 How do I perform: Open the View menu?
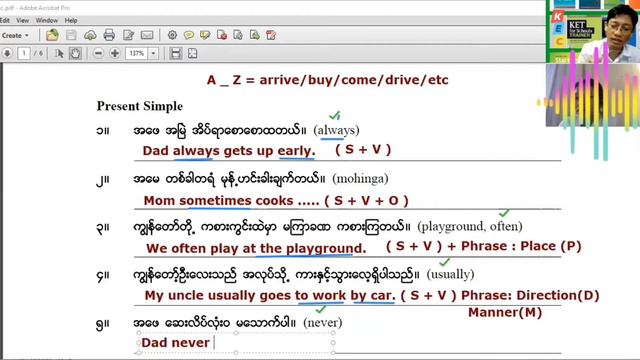(x=22, y=20)
